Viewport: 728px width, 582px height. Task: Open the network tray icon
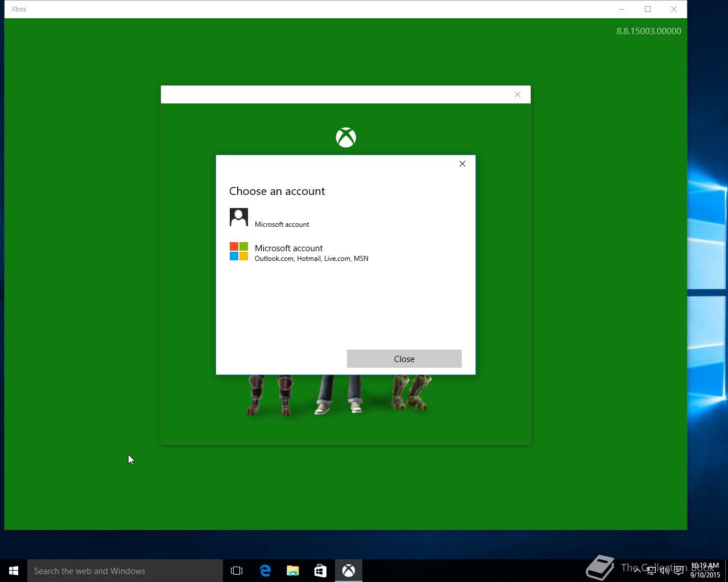tap(651, 571)
